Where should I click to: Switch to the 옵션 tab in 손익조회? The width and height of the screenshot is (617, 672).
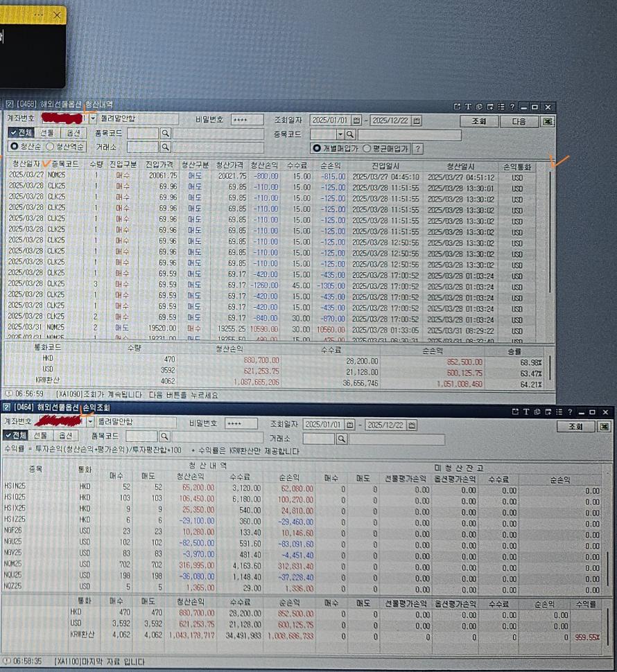(66, 436)
